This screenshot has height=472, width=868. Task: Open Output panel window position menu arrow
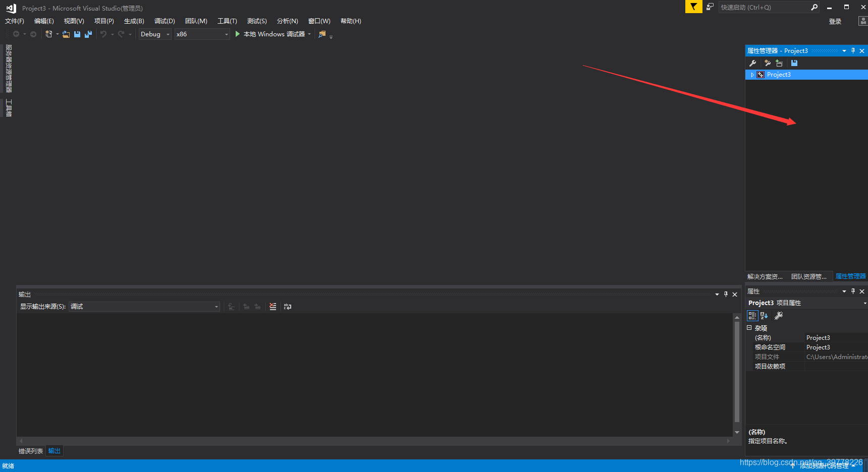(717, 294)
